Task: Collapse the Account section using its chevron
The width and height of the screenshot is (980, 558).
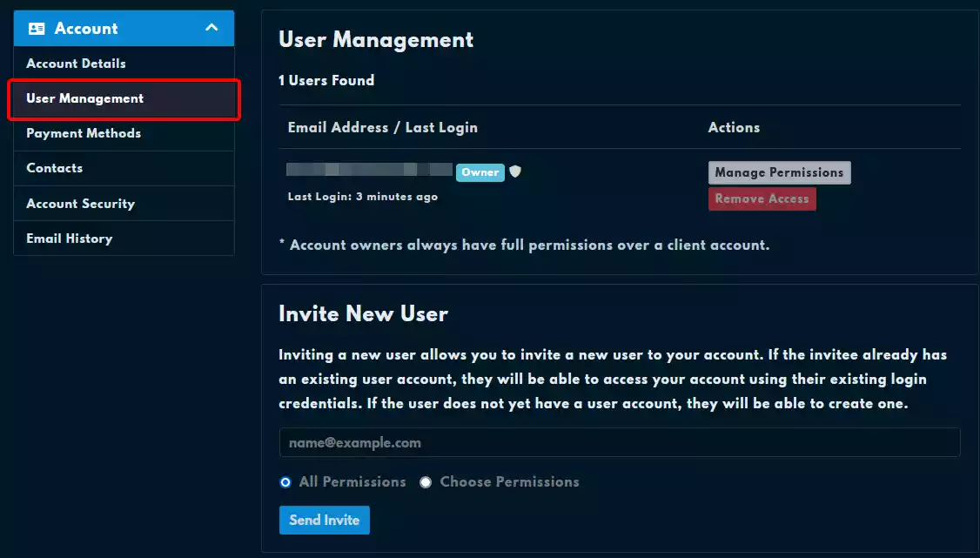Action: [x=211, y=28]
